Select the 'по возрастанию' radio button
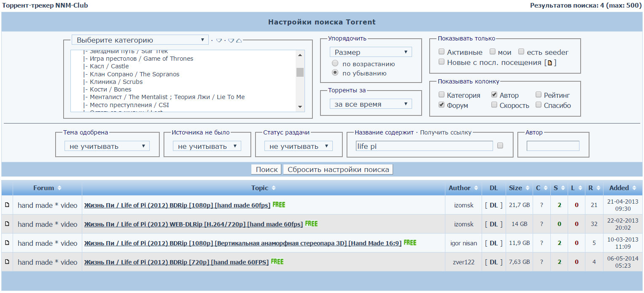The height and width of the screenshot is (293, 644). (x=335, y=64)
